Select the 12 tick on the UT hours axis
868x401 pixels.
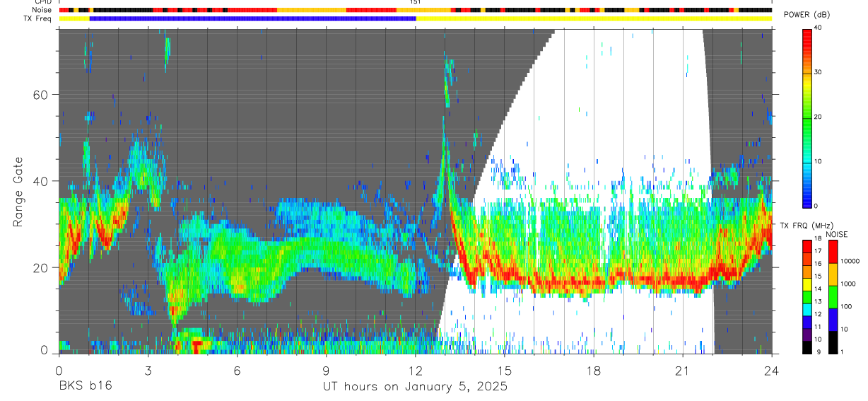pos(416,370)
